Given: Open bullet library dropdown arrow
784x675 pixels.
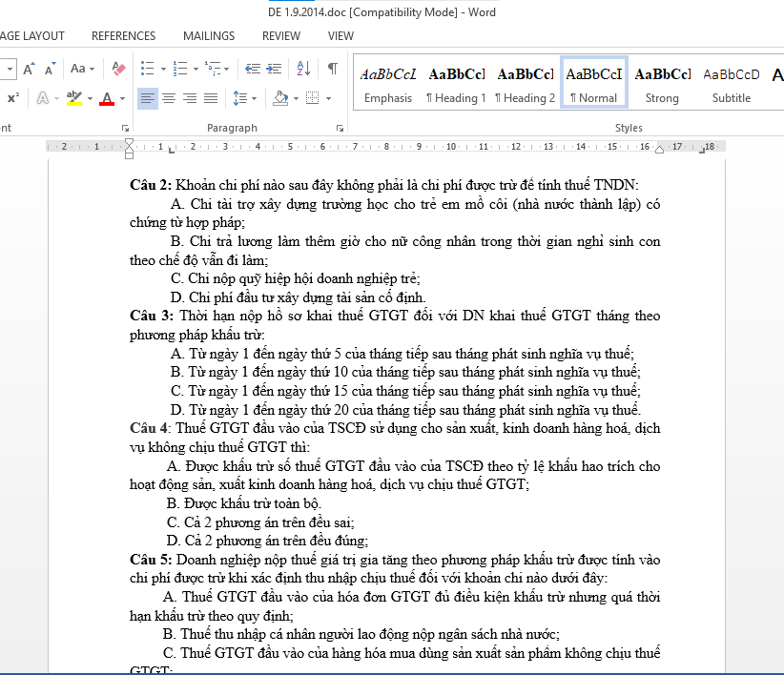Looking at the screenshot, I should (x=163, y=69).
